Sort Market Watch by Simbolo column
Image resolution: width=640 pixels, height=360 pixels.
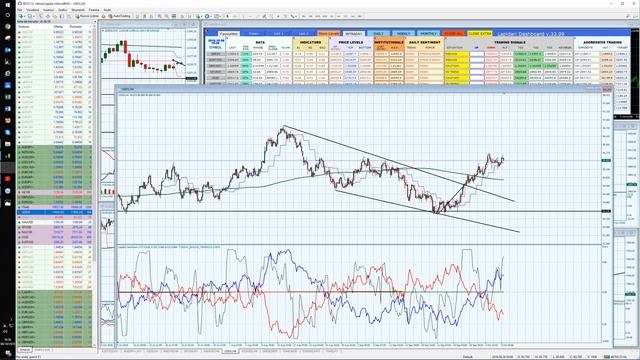24,27
